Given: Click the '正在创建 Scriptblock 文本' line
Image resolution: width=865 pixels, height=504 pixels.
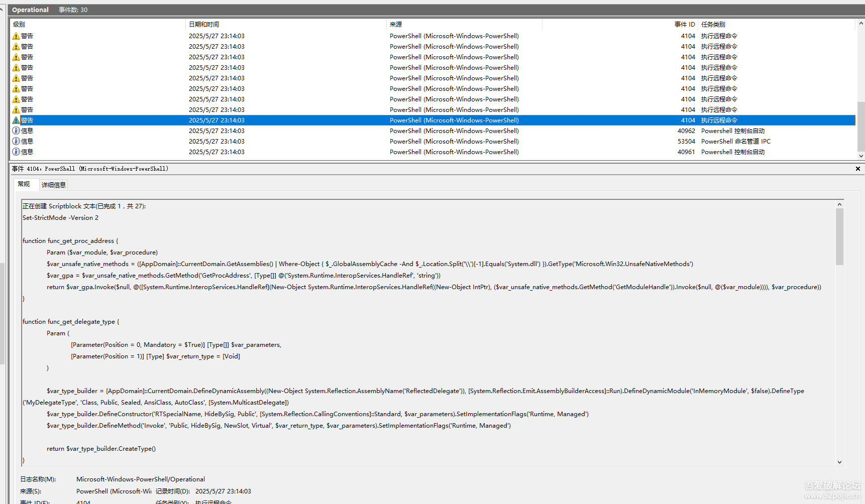Looking at the screenshot, I should (84, 206).
